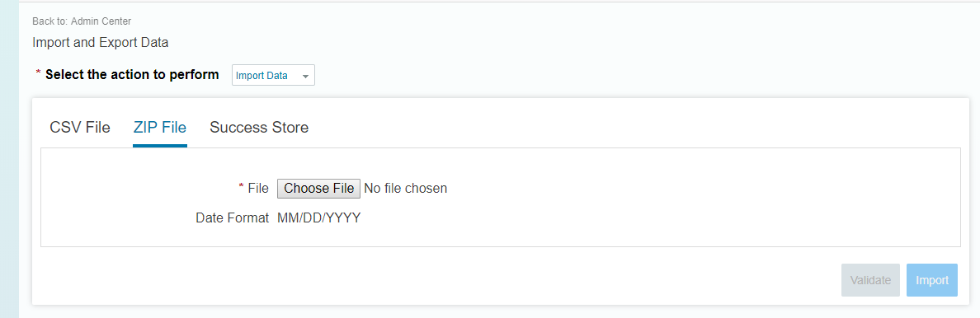Open the Success Store tab
Screen dimensions: 980x318
click(259, 128)
